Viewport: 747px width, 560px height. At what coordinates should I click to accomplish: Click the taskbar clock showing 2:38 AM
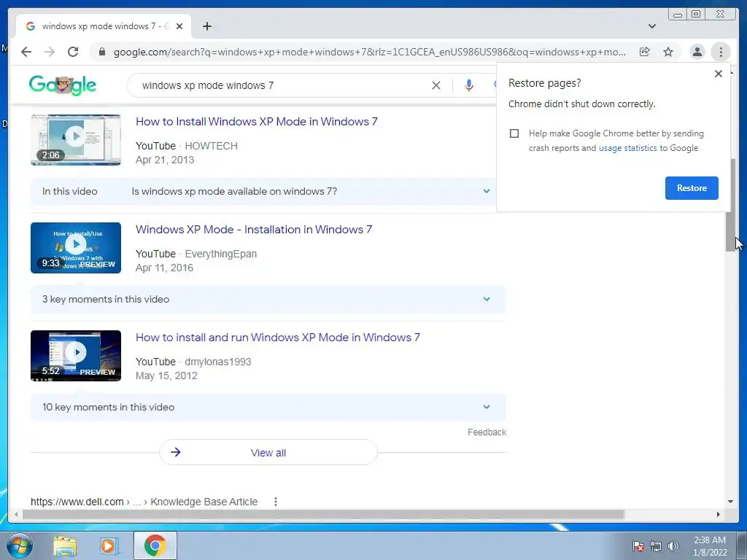click(x=709, y=546)
